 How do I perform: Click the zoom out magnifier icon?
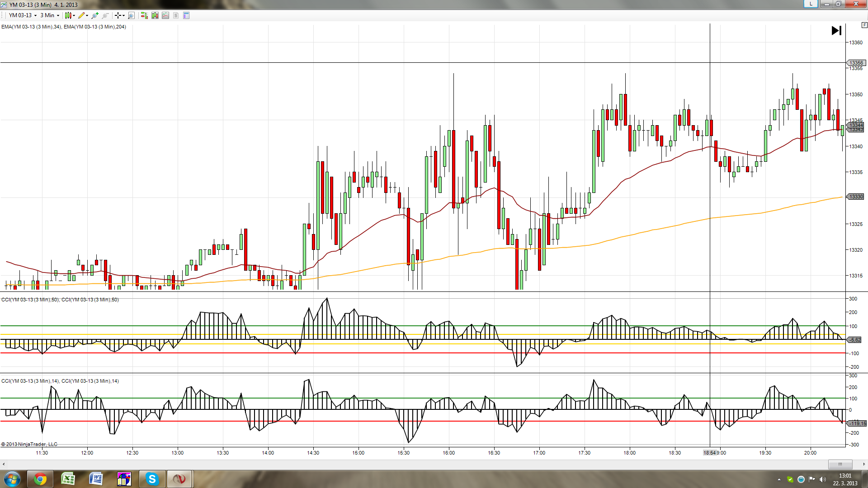105,15
